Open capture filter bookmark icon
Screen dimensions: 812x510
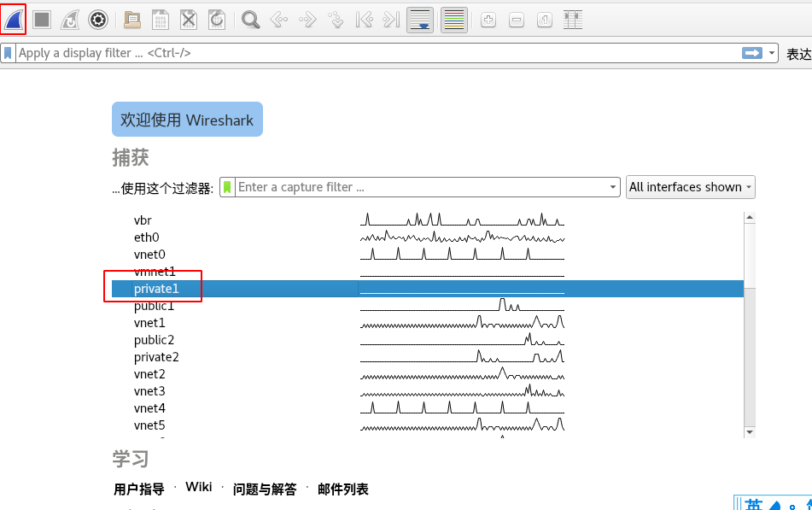(x=227, y=187)
